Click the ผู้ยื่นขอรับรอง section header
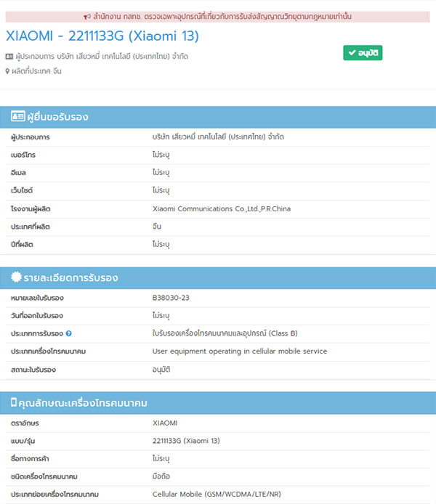This screenshot has width=436, height=504. coord(218,117)
